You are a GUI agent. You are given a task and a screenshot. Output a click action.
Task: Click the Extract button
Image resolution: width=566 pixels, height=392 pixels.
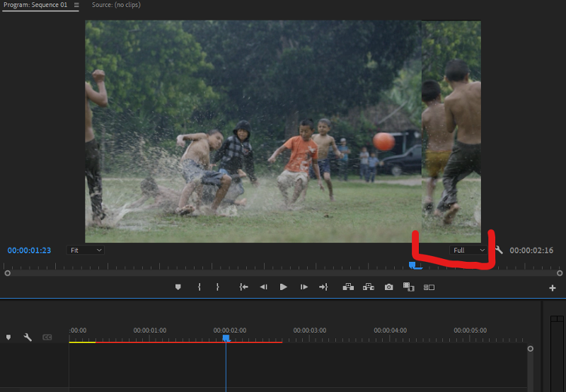[x=368, y=287]
